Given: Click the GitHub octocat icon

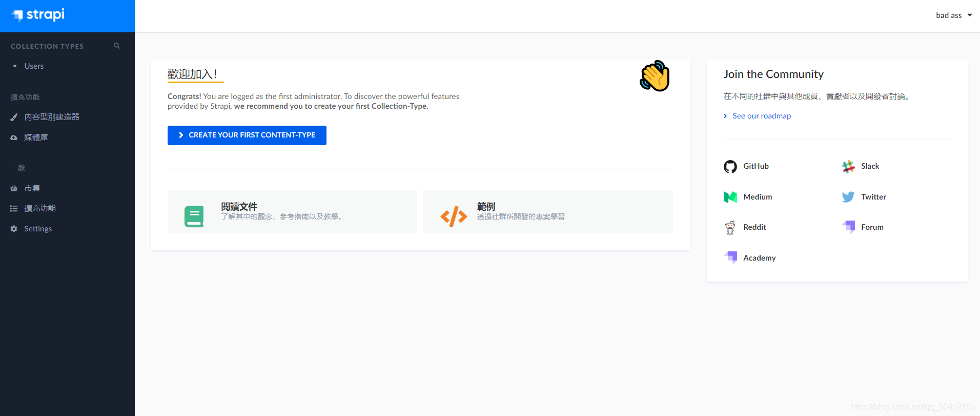Looking at the screenshot, I should coord(730,167).
